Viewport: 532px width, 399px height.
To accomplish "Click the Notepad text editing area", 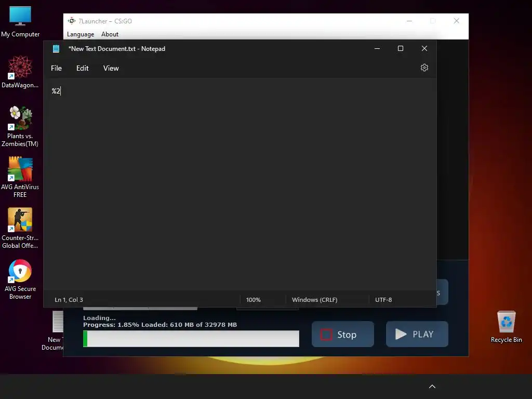I will click(240, 185).
